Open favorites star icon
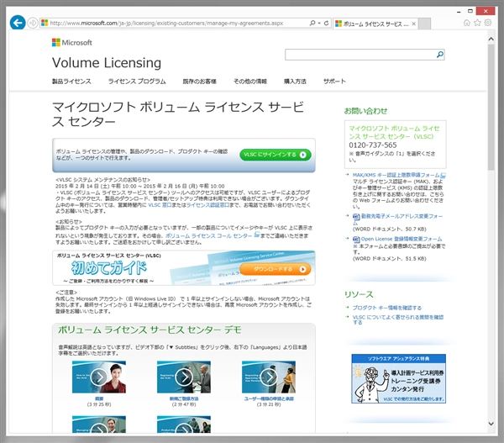Image resolution: width=504 pixels, height=443 pixels. tap(477, 23)
